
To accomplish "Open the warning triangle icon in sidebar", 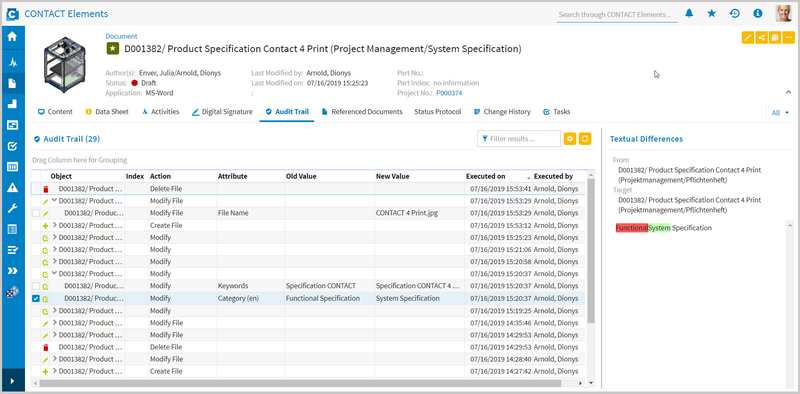I will tap(12, 187).
